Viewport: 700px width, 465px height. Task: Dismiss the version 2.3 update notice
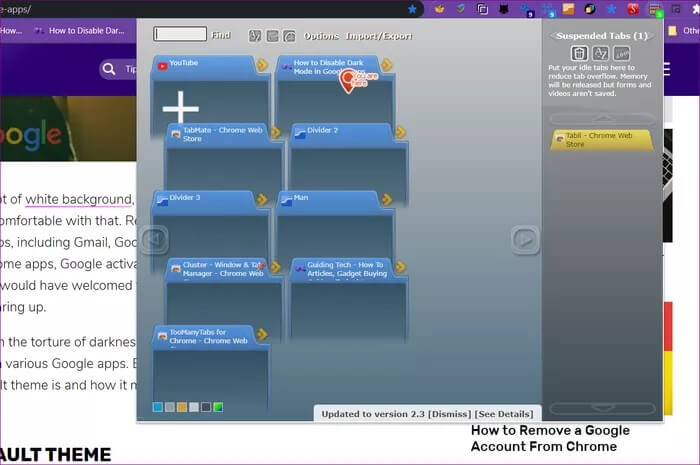(x=450, y=414)
